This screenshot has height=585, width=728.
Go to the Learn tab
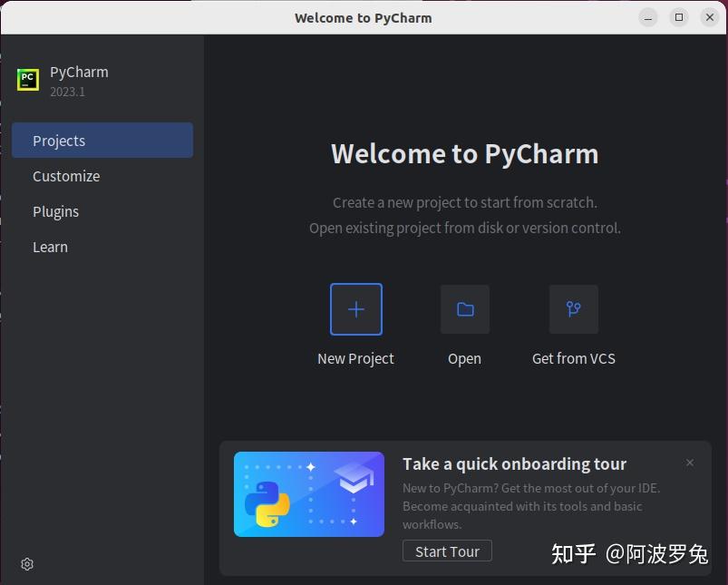(102, 247)
